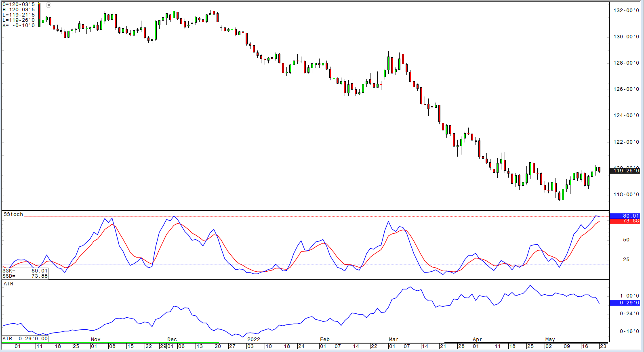
Task: Click the date label 21 on the time axis
Action: tap(443, 346)
